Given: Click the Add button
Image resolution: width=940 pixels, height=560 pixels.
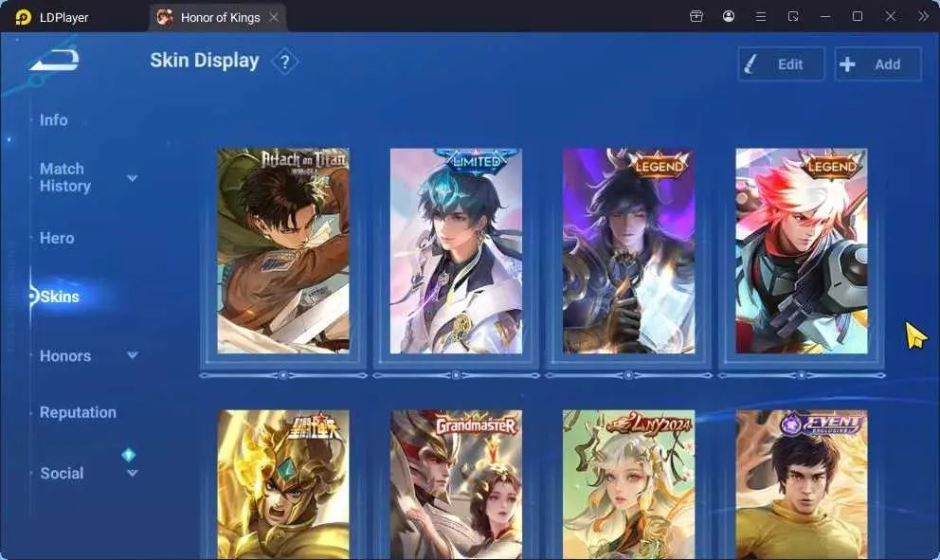Looking at the screenshot, I should tap(877, 64).
